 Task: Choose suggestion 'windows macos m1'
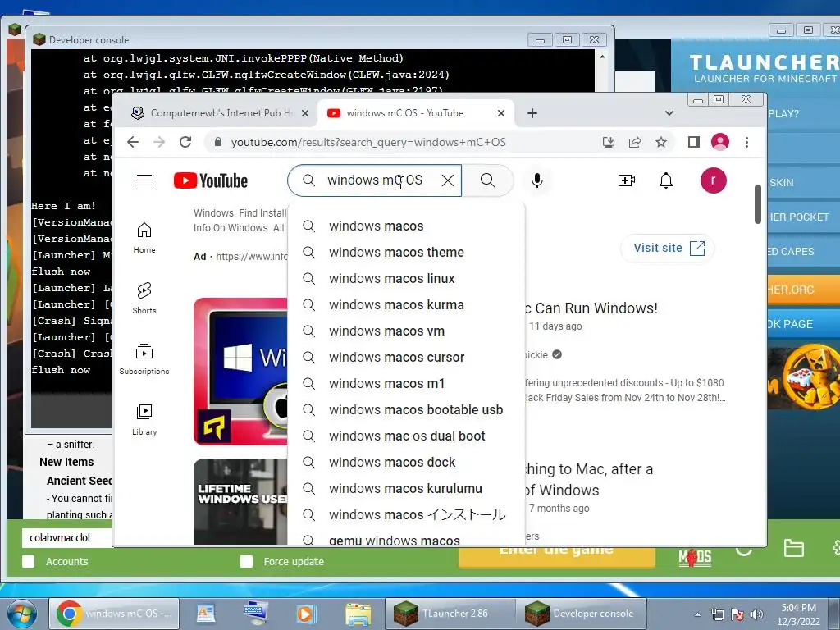click(406, 384)
